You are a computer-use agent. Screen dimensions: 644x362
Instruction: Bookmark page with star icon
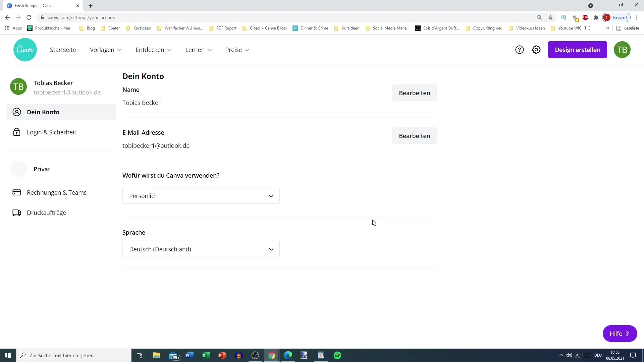[550, 17]
